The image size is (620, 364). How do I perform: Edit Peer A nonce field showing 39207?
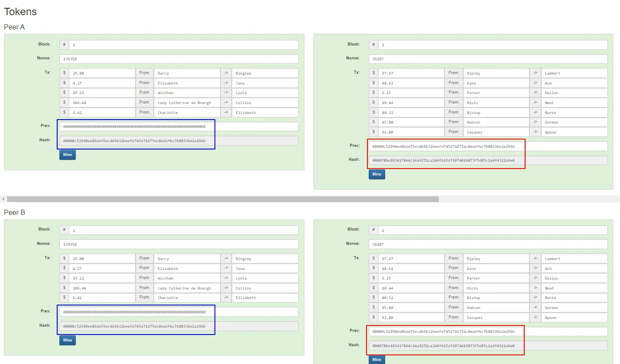pyautogui.click(x=488, y=59)
